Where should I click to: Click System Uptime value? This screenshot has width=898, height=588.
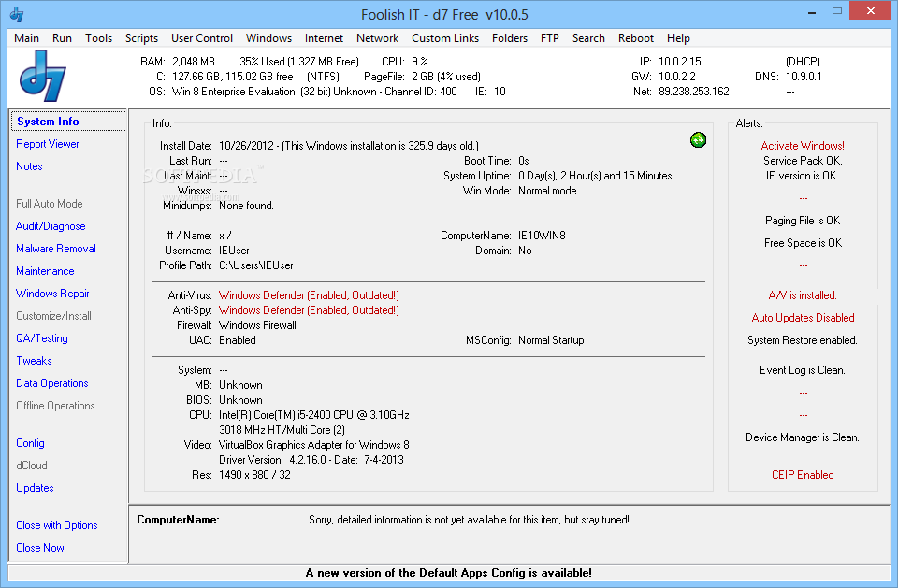595,175
